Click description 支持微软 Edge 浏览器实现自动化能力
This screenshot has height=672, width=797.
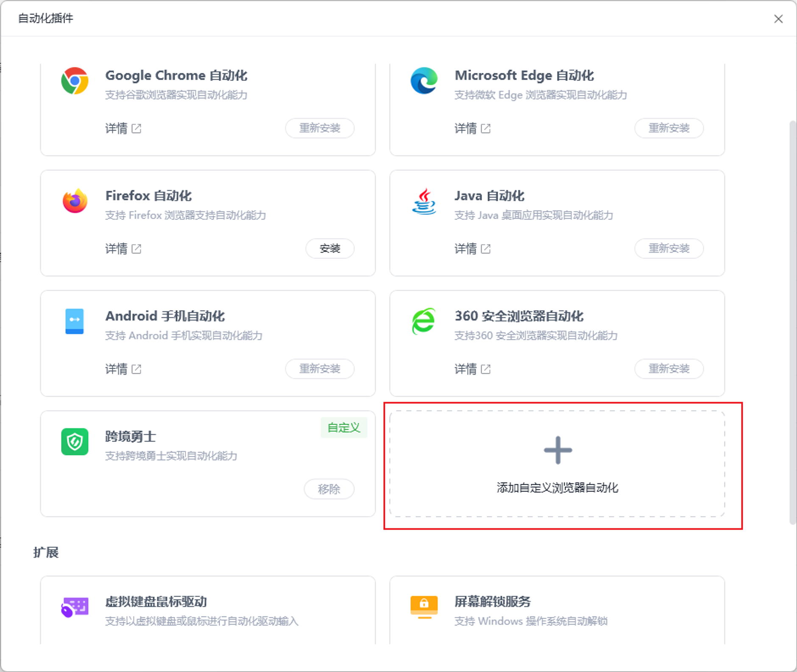coord(541,95)
